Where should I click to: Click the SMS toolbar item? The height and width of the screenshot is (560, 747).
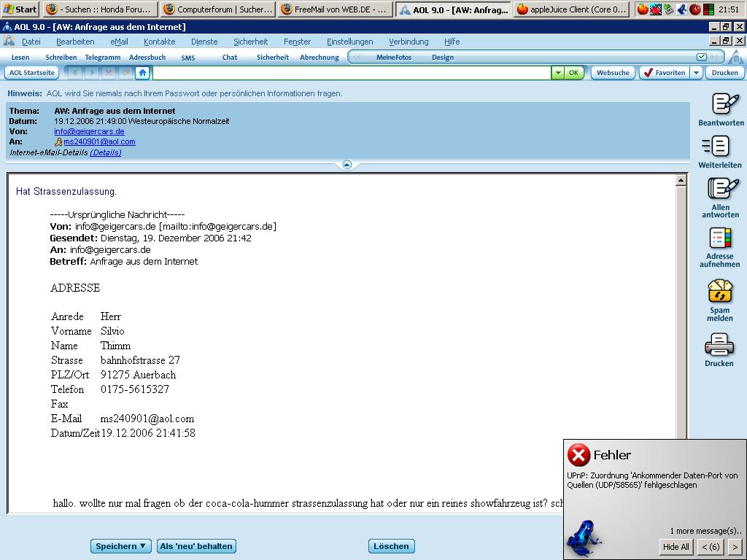(x=188, y=58)
